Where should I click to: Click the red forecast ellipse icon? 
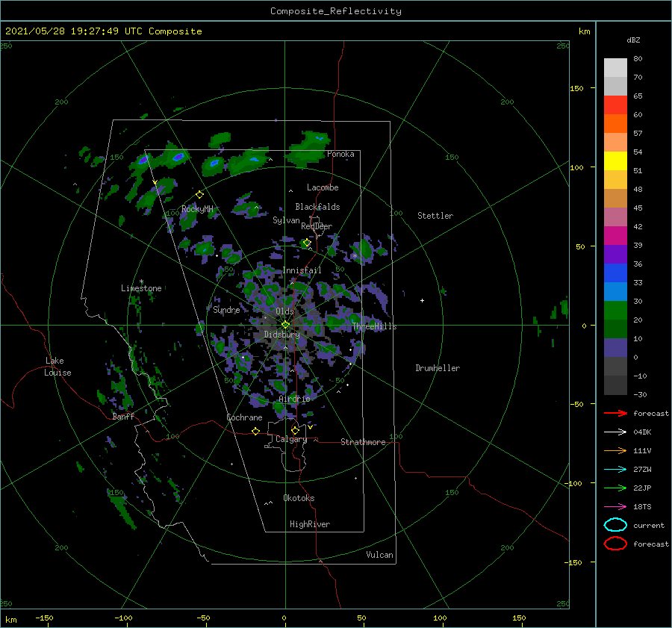pyautogui.click(x=615, y=544)
